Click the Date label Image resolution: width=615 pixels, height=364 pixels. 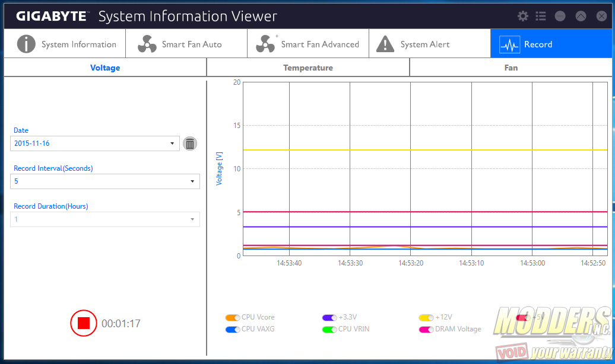click(x=21, y=130)
